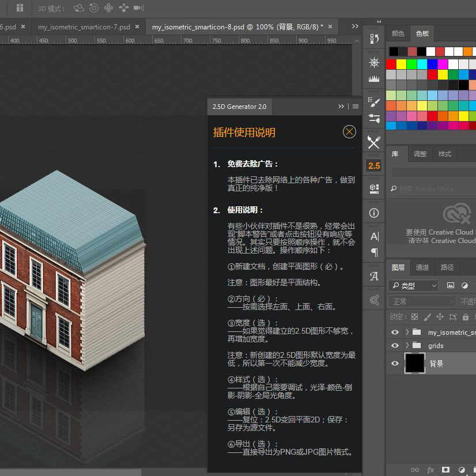
Task: Open the Paragraph panel icon
Action: point(374,252)
